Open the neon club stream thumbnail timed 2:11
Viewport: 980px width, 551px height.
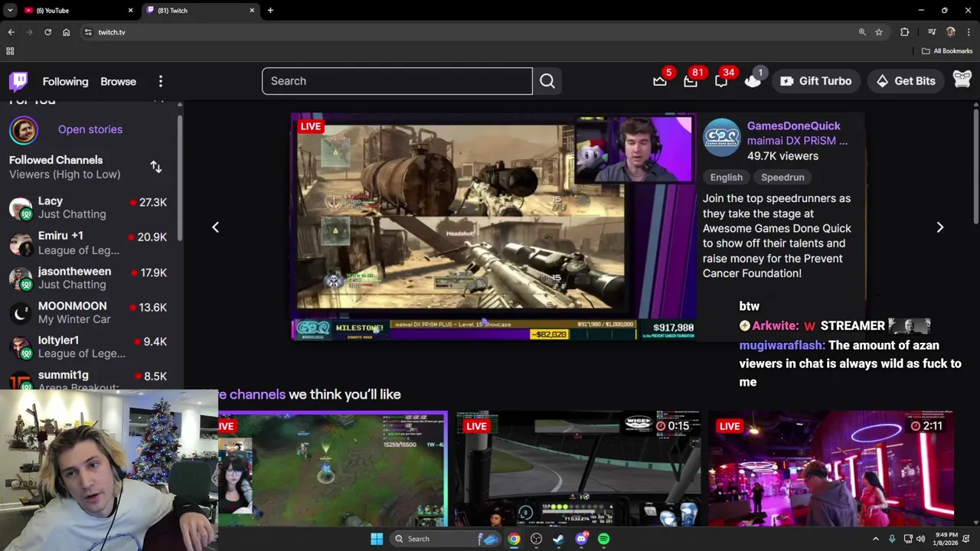click(831, 469)
